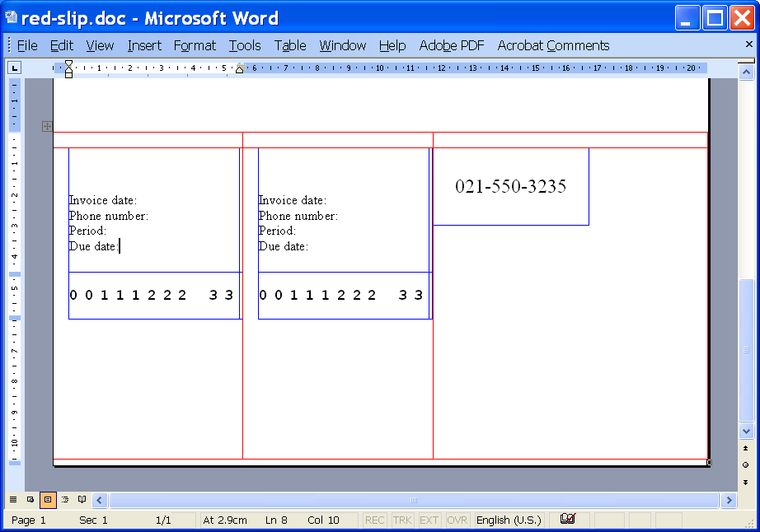Toggle EXT extend selection in status bar
Screen dimensions: 760x532
click(429, 520)
